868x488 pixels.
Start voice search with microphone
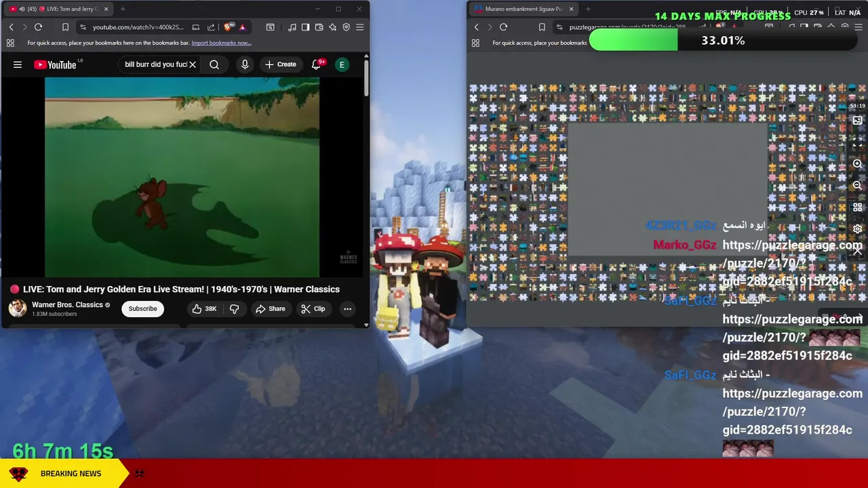coord(245,64)
